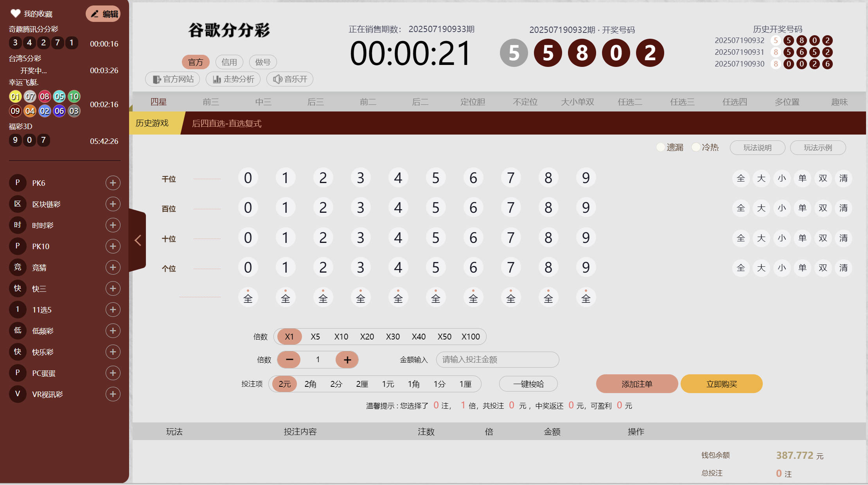The height and width of the screenshot is (485, 868).
Task: Open the 历史游戏 dropdown
Action: click(x=152, y=123)
